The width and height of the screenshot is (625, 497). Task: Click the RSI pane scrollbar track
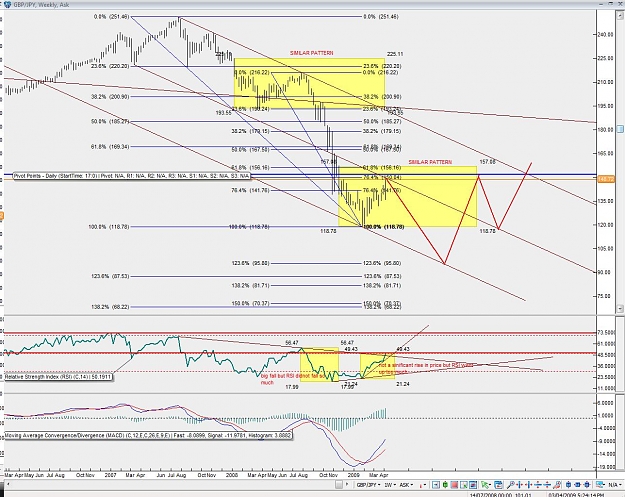[620, 355]
